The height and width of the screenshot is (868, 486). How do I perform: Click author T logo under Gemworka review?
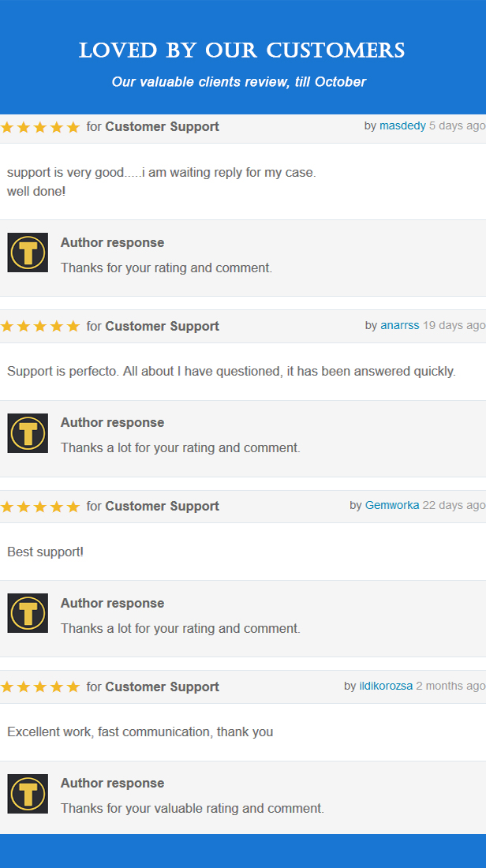28,613
